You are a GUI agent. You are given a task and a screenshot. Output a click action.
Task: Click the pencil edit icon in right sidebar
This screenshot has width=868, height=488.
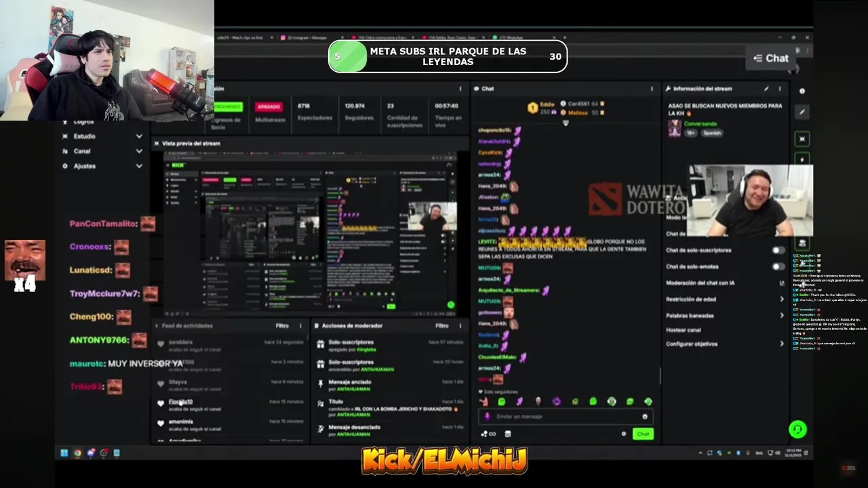click(x=802, y=112)
